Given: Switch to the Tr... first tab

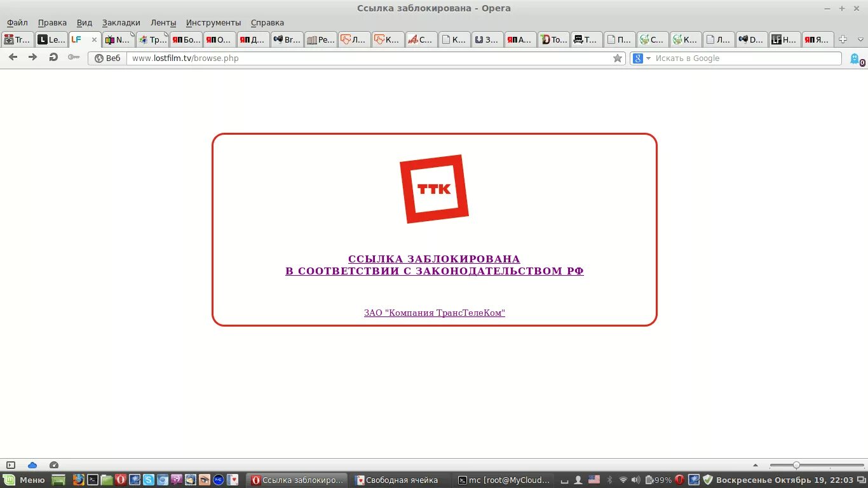Looking at the screenshot, I should click(x=17, y=39).
